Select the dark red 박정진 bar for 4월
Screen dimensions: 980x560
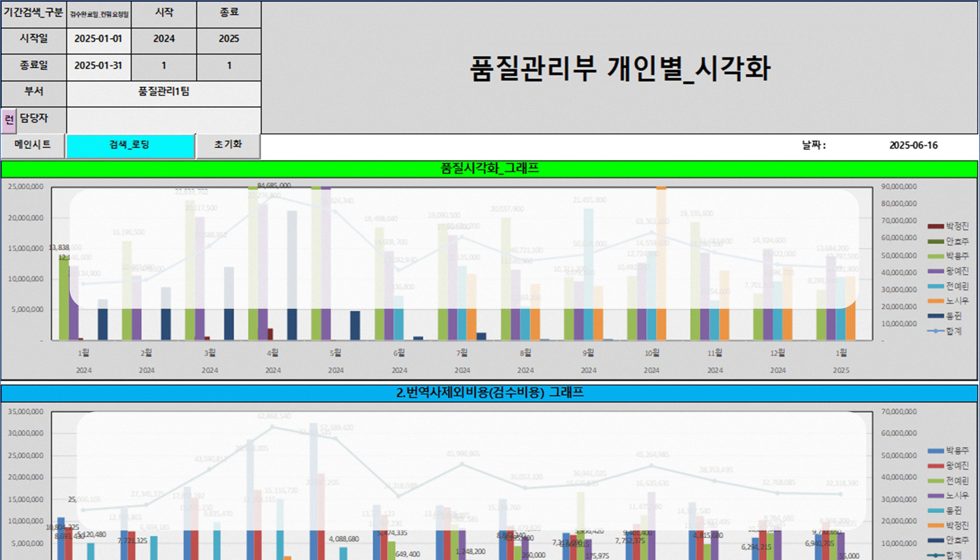pos(270,334)
